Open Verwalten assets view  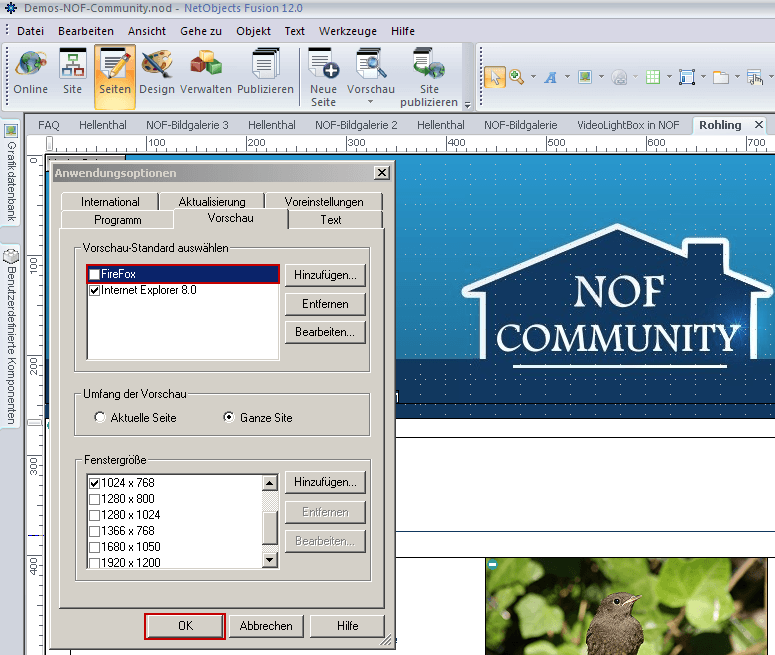(206, 72)
